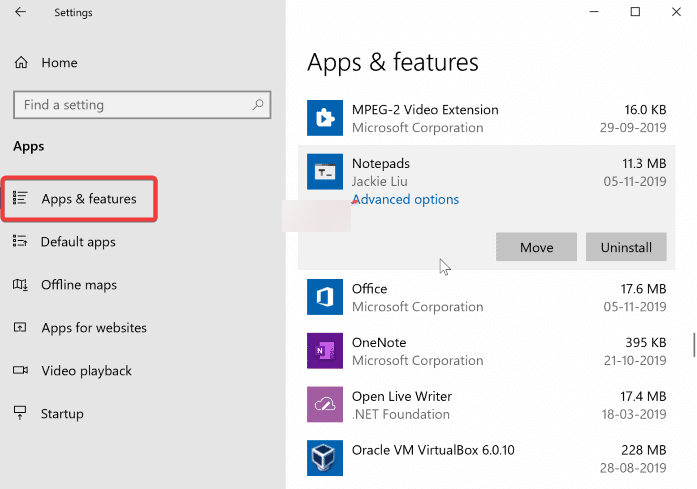Click the Offline maps icon
This screenshot has height=489, width=697.
coord(20,285)
